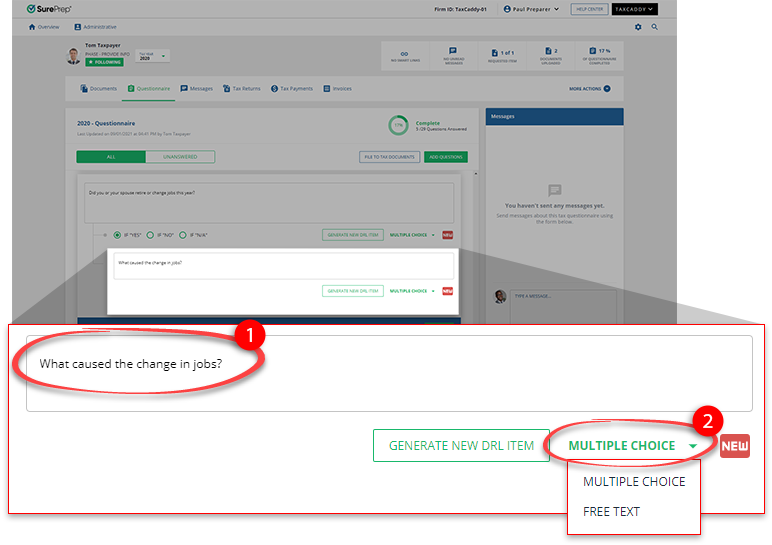Screen dimensions: 772x545
Task: Click the large MULTIPLE CHOICE dropdown in the enlarged callout
Action: [x=632, y=446]
